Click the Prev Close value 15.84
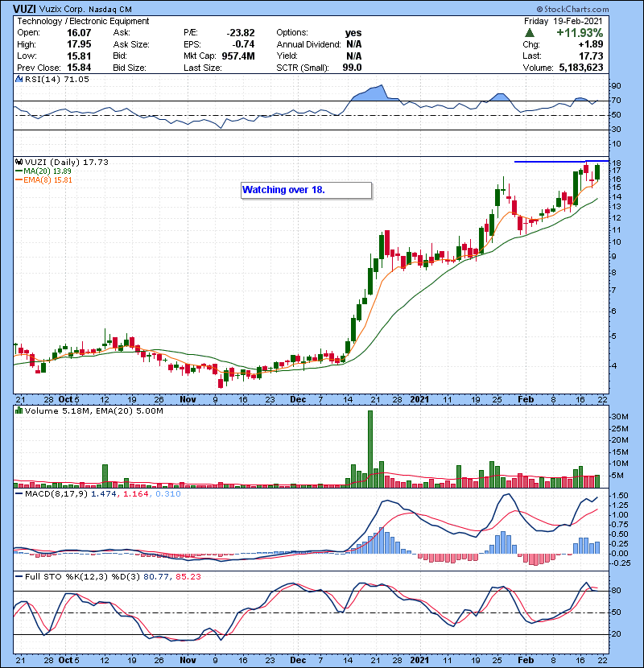 [79, 68]
